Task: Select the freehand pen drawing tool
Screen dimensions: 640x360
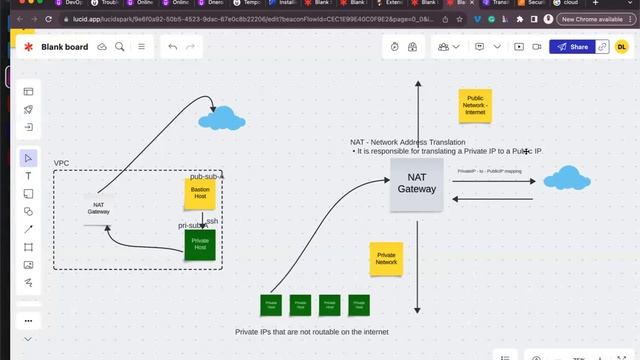Action: (x=28, y=282)
